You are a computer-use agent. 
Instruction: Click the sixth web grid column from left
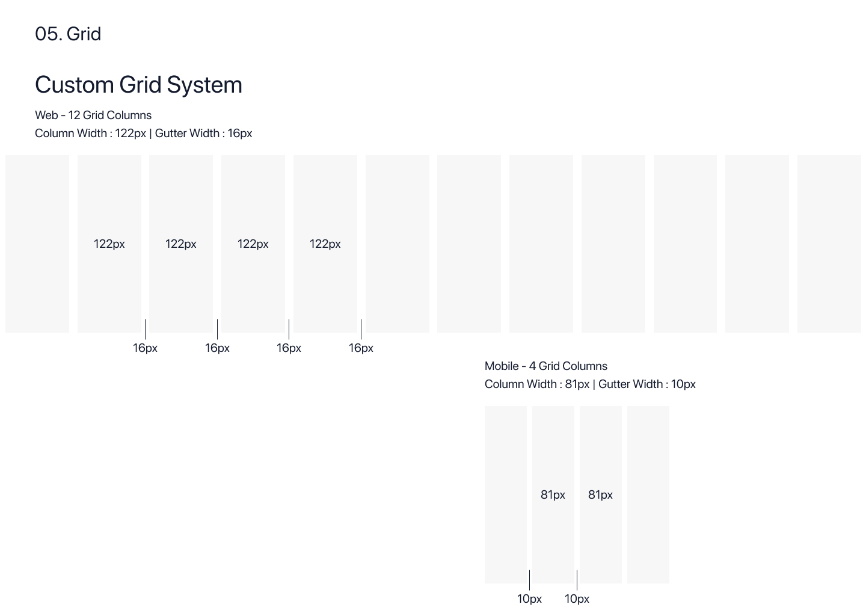pos(397,244)
